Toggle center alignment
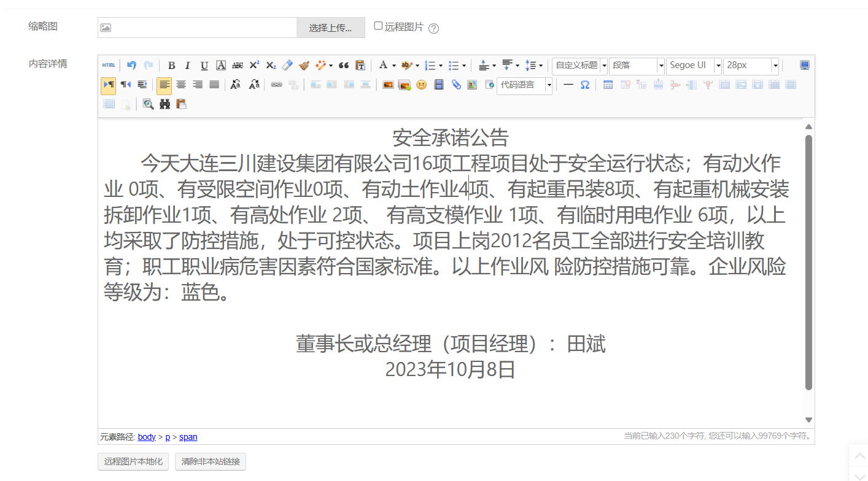This screenshot has height=481, width=868. (x=181, y=85)
